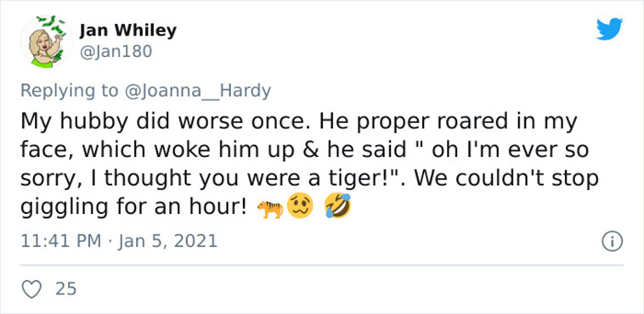Click the "Replying to" label text
Image resolution: width=644 pixels, height=314 pixels.
69,91
